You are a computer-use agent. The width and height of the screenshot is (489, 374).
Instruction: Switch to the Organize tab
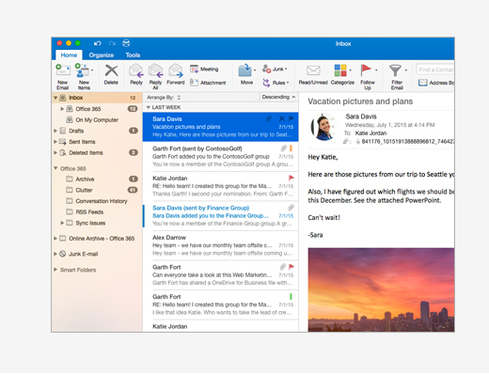pos(101,55)
